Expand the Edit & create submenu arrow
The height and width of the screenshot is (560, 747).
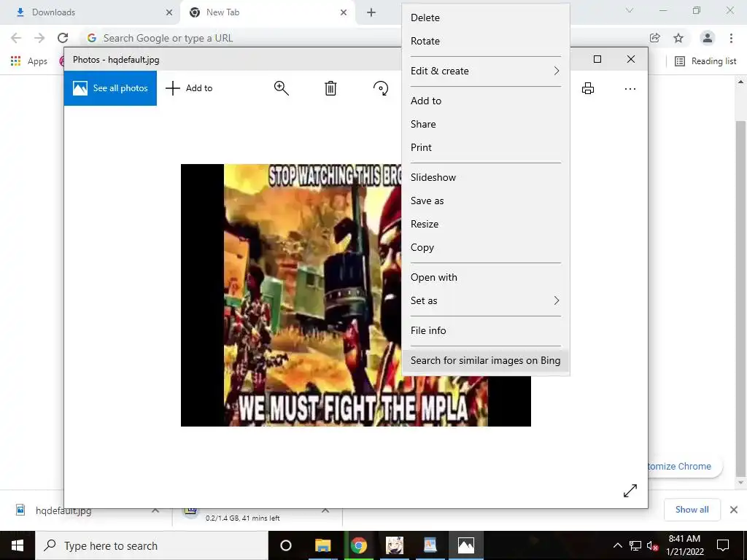coord(556,71)
